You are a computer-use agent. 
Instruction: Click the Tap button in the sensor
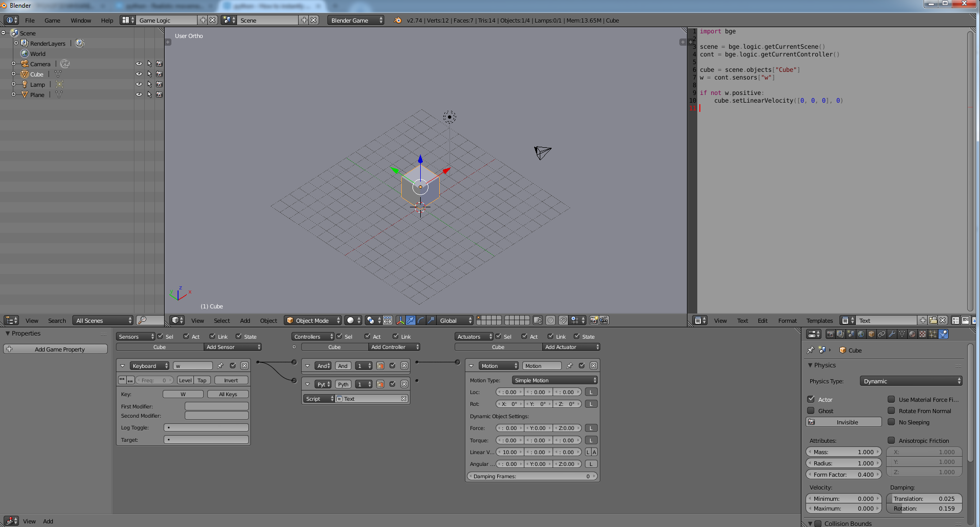pos(202,380)
